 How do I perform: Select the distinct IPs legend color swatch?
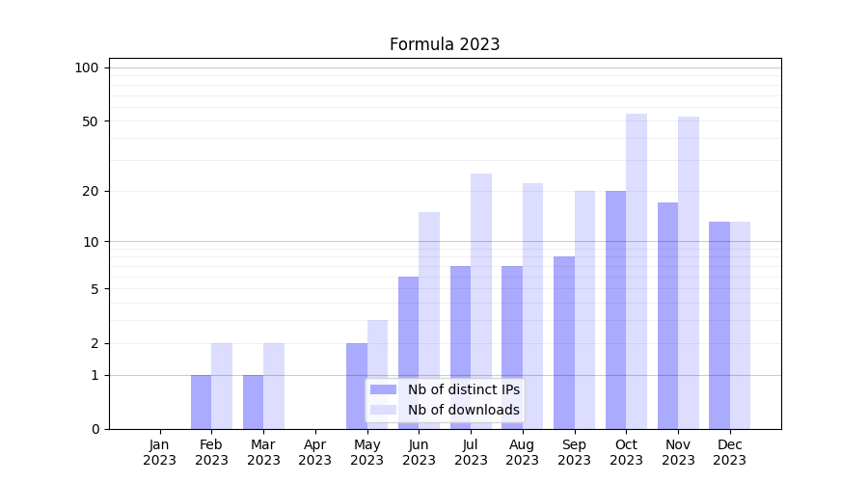(383, 389)
